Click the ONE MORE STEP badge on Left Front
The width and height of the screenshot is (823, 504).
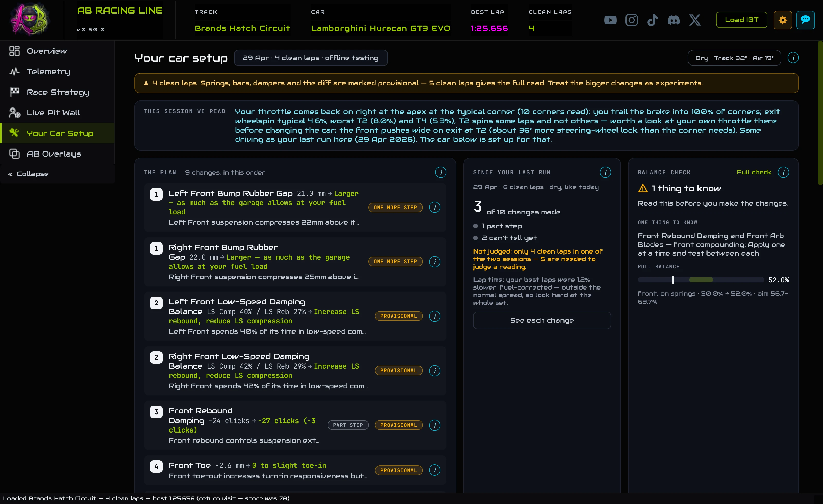[395, 208]
